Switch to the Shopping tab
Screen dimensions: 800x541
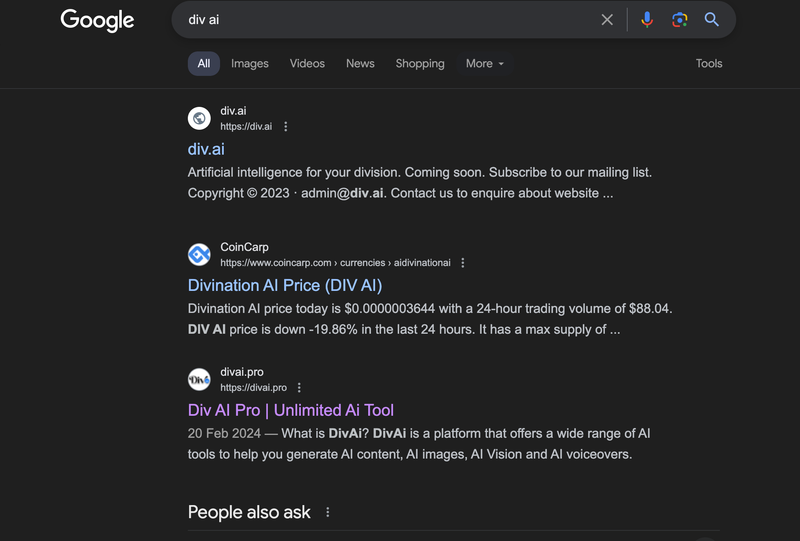pos(420,63)
